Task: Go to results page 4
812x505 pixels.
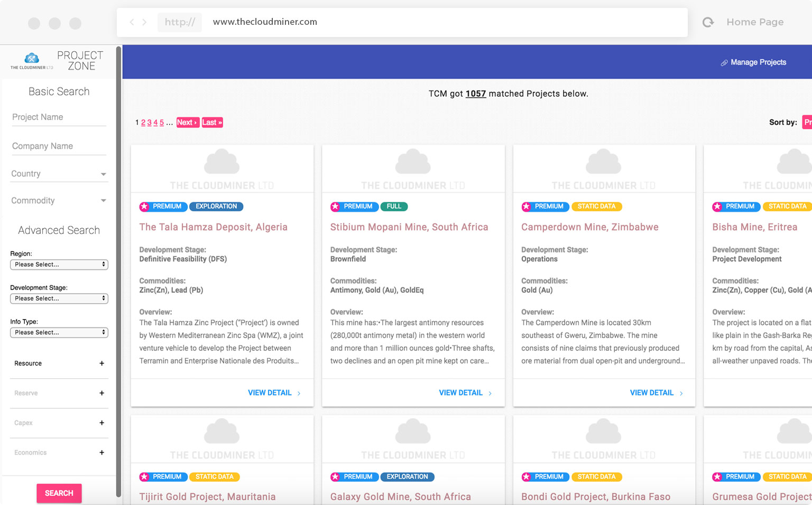Action: pos(155,123)
